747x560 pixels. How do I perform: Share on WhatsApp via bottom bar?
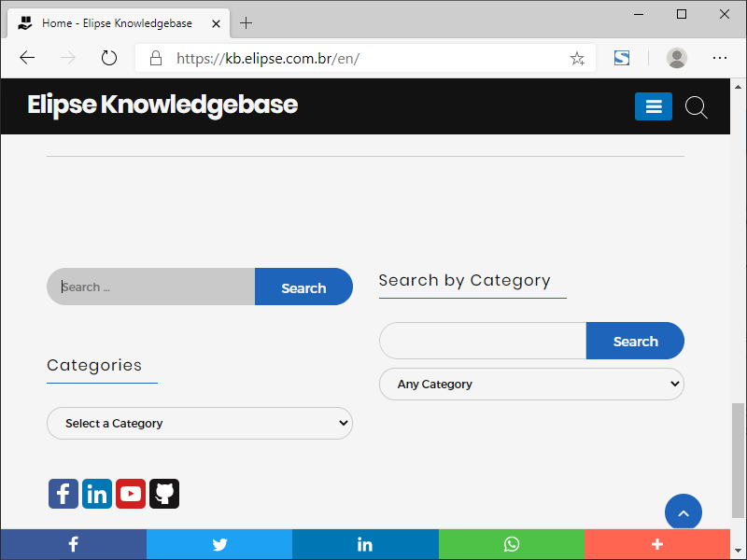coord(511,544)
